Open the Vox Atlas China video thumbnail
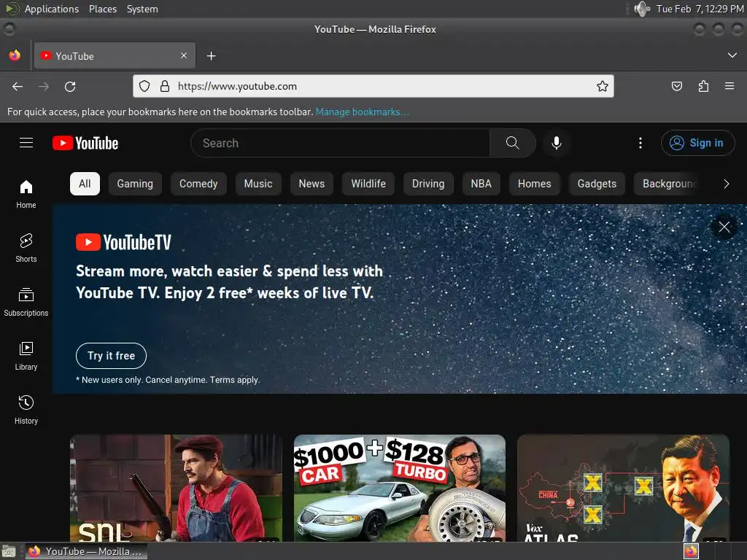 [x=623, y=488]
